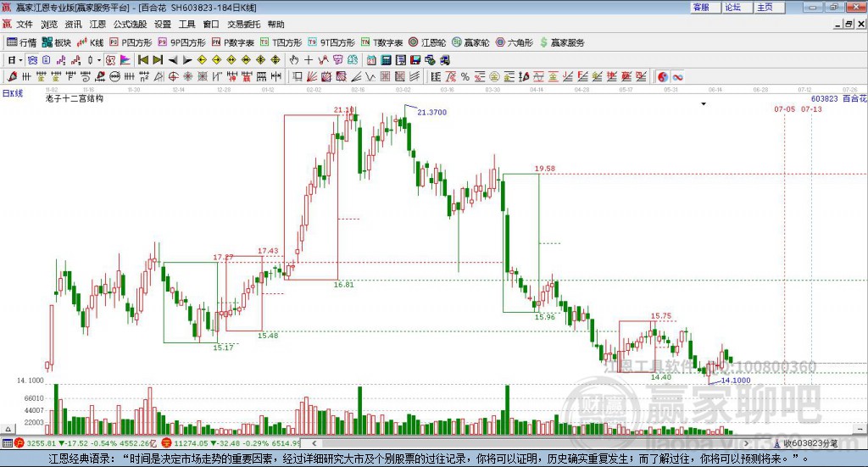
Task: Open the P数字表 number table
Action: 232,42
